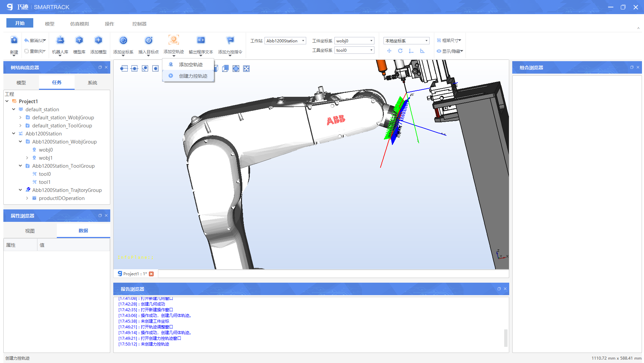Float the 树结构流览器 panel

point(100,67)
